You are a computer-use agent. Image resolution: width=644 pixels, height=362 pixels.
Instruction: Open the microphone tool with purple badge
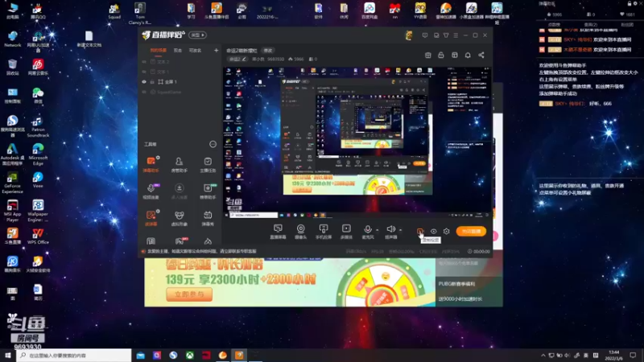click(151, 191)
